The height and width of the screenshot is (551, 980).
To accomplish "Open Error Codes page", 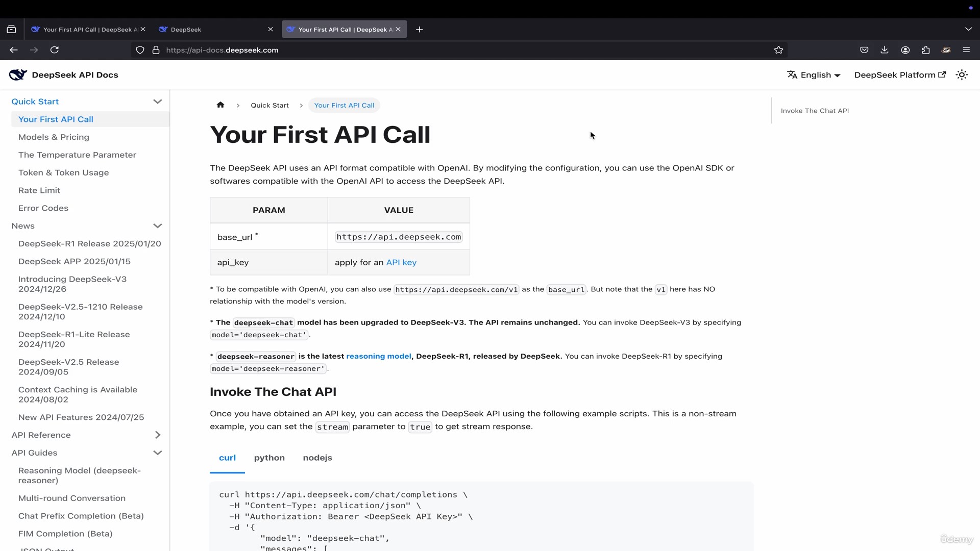I will [43, 208].
